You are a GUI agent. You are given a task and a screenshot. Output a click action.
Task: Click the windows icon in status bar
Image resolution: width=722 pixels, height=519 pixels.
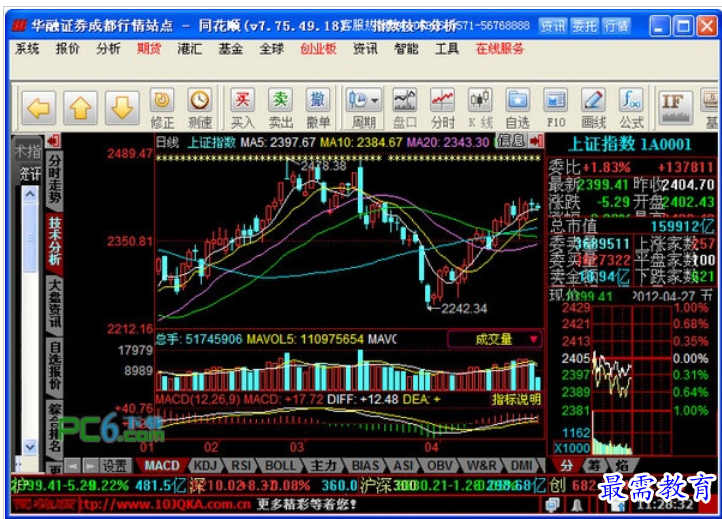552,506
